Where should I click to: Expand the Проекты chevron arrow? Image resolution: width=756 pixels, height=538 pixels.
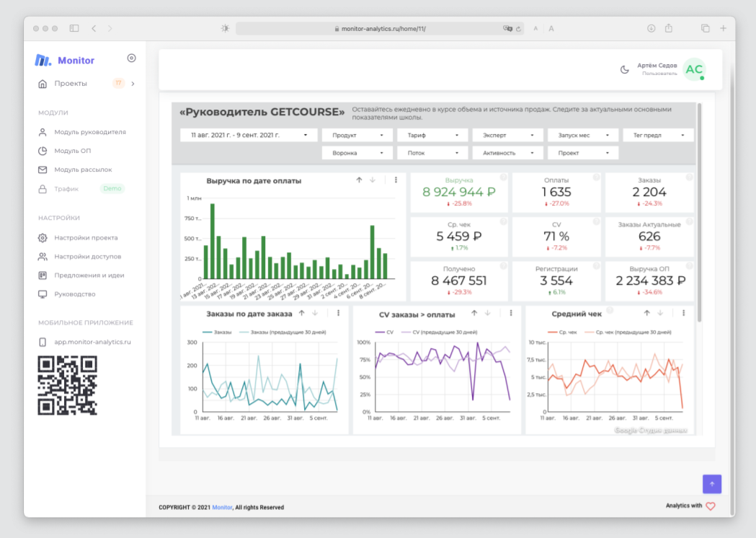[133, 84]
